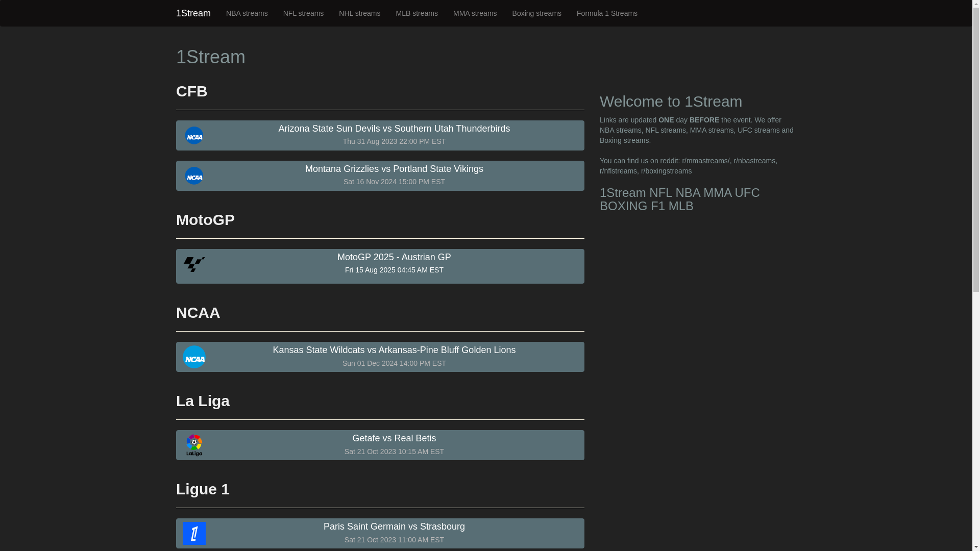Click Ligue 1 logo beside Paris Saint Germain
The width and height of the screenshot is (980, 551).
click(194, 534)
